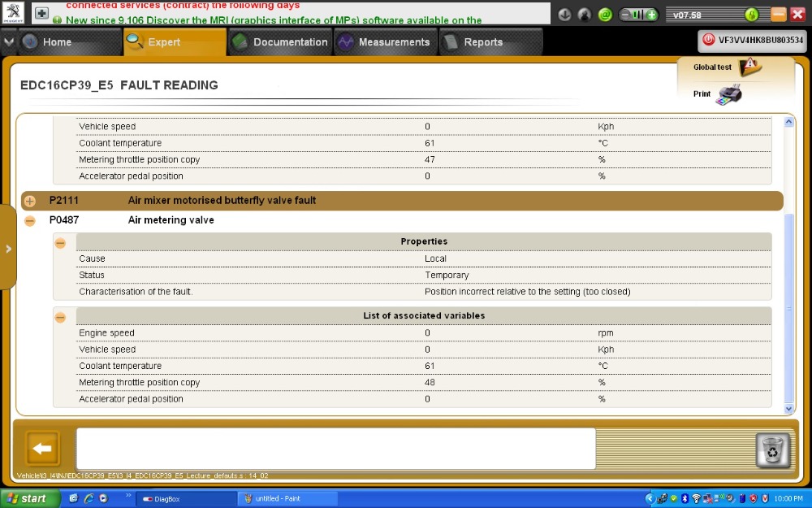Click the Global test warning icon

749,67
